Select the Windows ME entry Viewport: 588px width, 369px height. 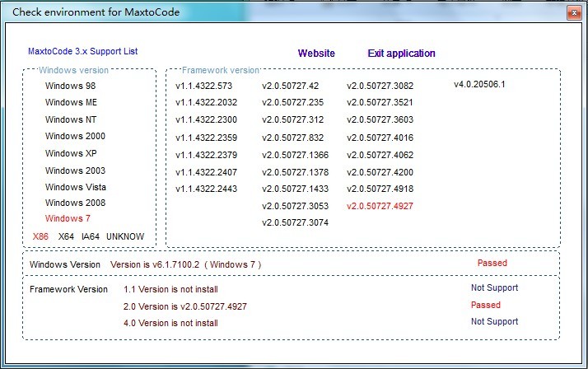72,102
